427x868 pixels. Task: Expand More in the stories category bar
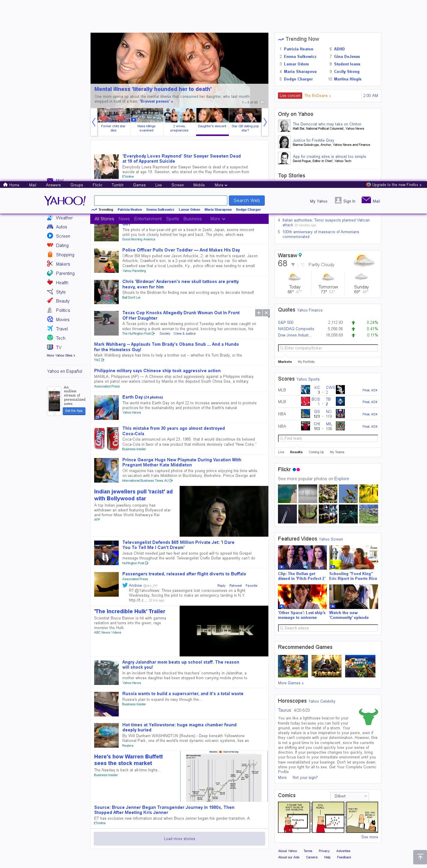point(217,219)
